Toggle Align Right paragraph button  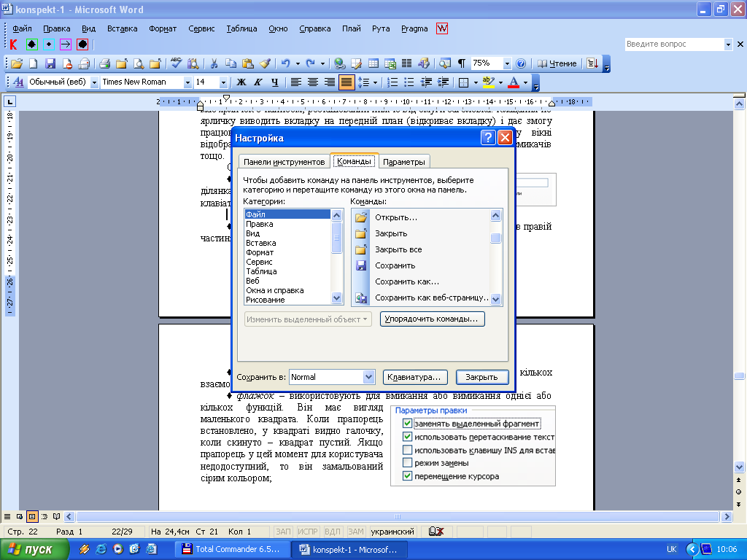(330, 82)
